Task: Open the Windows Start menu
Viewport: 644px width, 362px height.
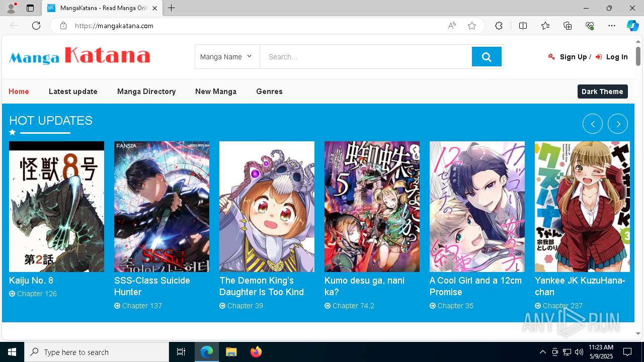Action: (x=12, y=352)
